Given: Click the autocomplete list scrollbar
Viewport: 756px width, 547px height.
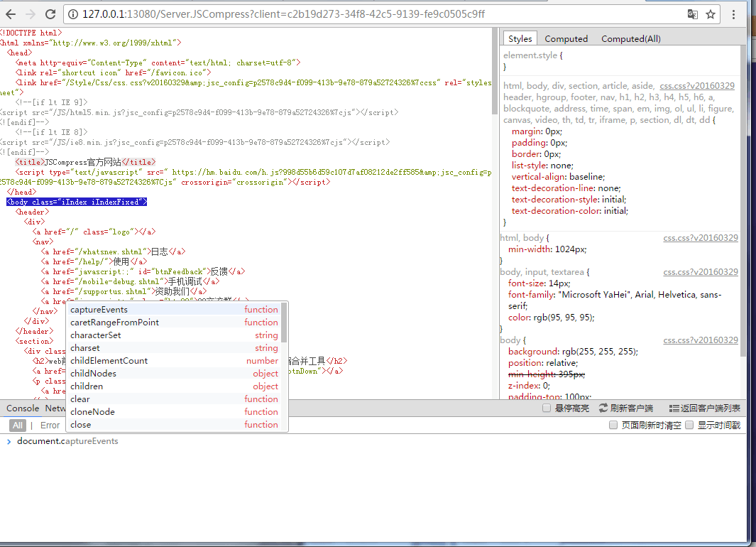Looking at the screenshot, I should click(x=284, y=323).
